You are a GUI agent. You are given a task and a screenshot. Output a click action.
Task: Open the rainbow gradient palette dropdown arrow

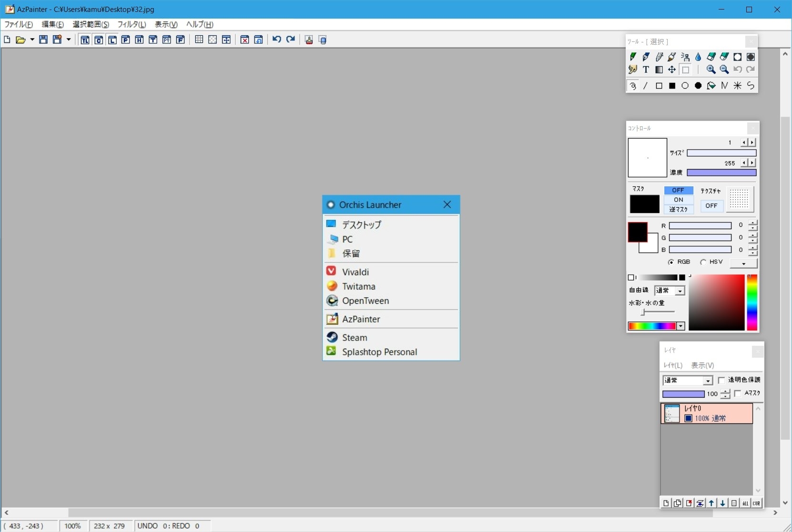point(681,326)
